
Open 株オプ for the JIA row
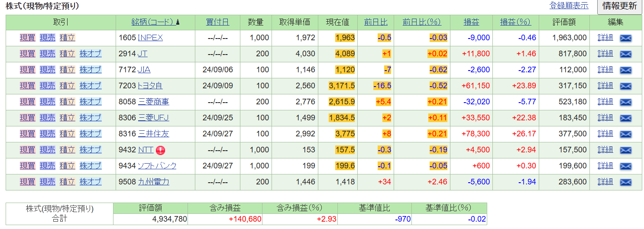[x=91, y=70]
